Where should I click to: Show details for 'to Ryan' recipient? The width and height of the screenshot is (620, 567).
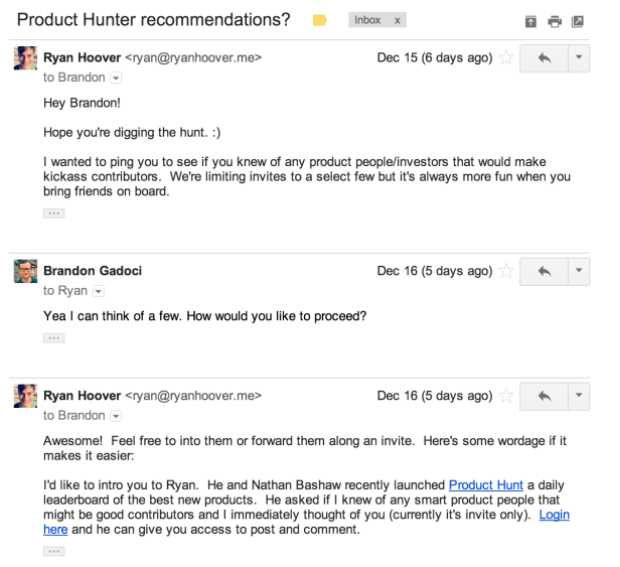(98, 291)
